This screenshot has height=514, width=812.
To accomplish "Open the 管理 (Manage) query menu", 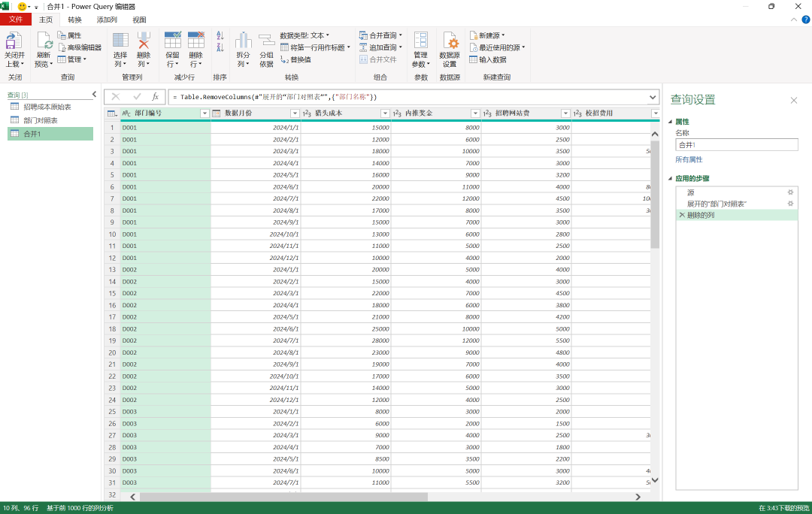I will click(72, 59).
